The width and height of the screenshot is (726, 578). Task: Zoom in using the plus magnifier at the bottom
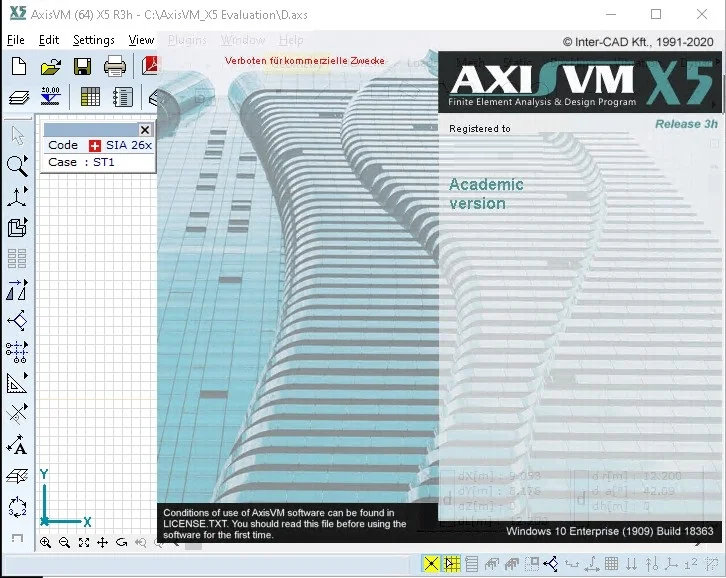tap(45, 542)
